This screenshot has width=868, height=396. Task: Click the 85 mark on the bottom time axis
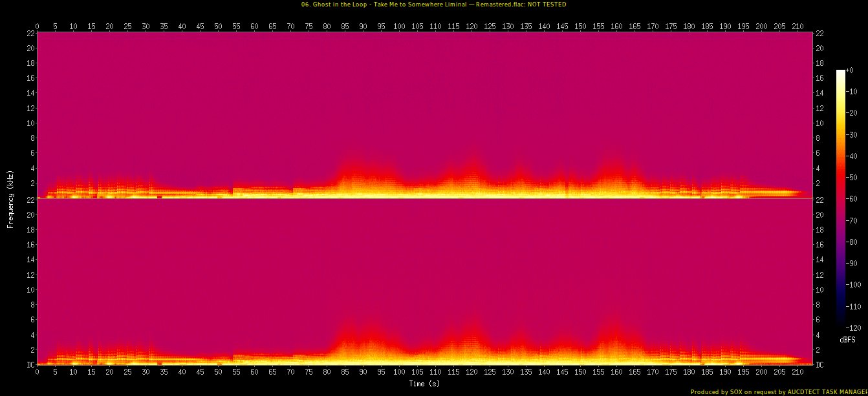tap(345, 373)
